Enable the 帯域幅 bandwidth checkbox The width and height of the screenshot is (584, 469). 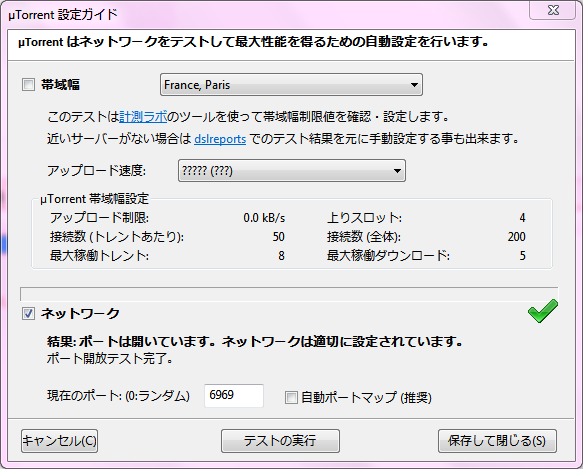pos(28,85)
